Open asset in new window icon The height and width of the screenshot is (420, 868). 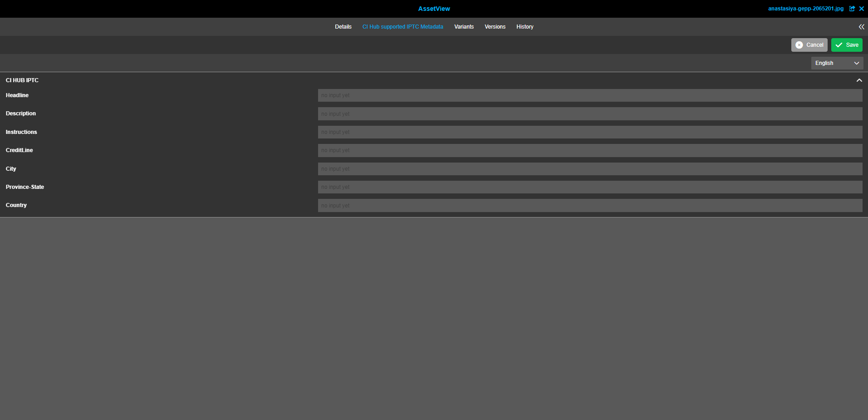[x=852, y=9]
